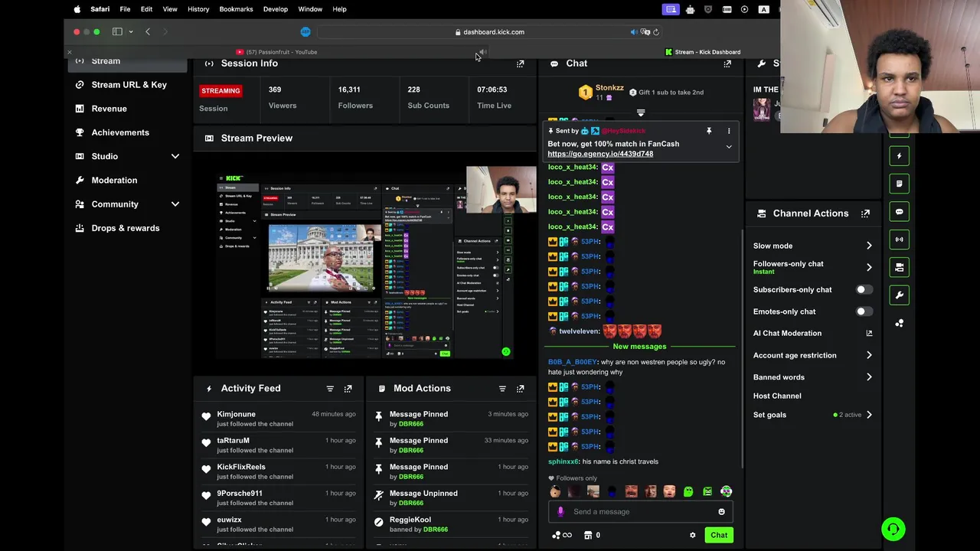Mute tab audio in the address bar

coord(634,32)
